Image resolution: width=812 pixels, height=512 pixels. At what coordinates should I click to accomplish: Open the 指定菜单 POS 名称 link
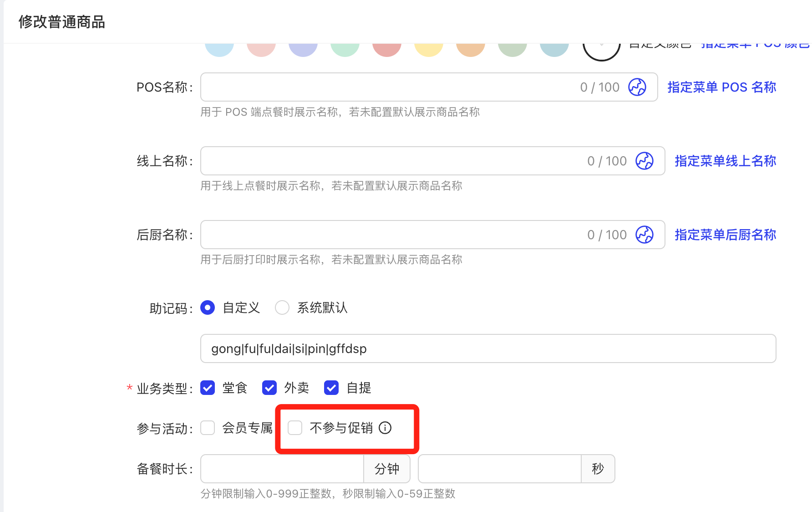pos(721,87)
